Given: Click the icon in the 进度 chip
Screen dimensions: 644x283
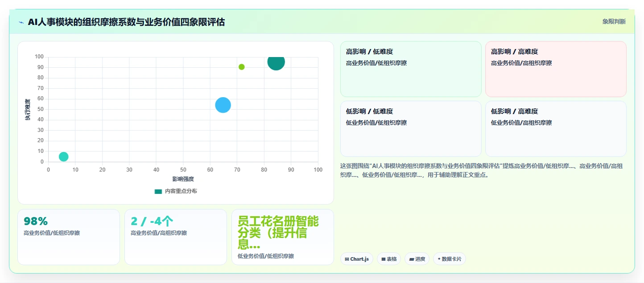Looking at the screenshot, I should (412, 259).
